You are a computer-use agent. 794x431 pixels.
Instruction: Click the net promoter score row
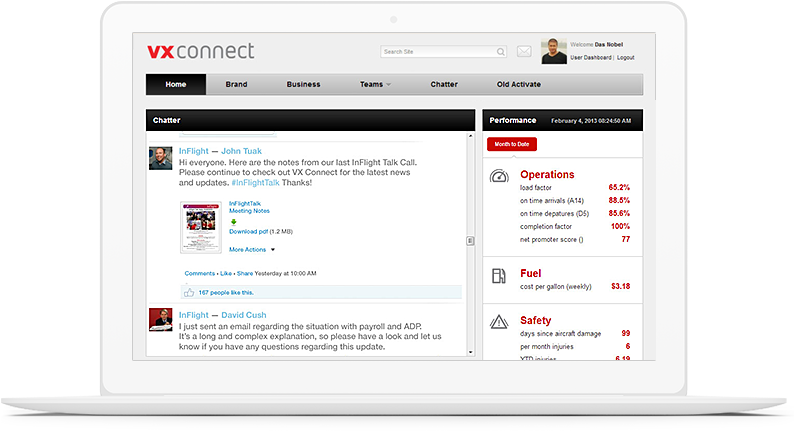(575, 240)
